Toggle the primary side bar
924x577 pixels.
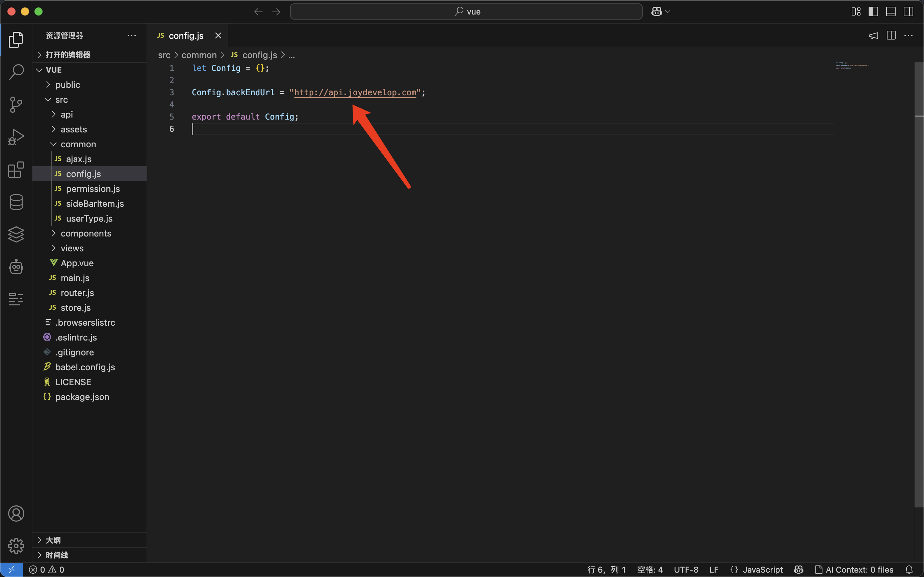pyautogui.click(x=873, y=12)
